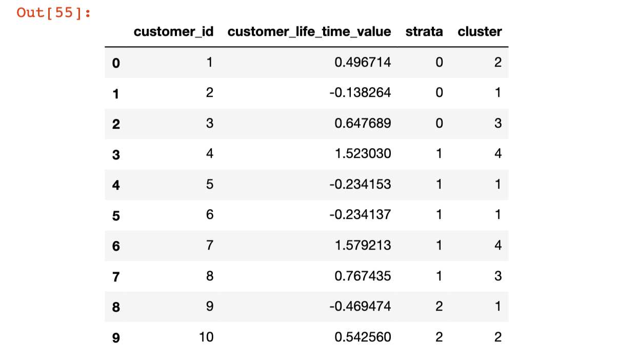Click the value -0.234137 cell
637x364 pixels.
[x=360, y=215]
